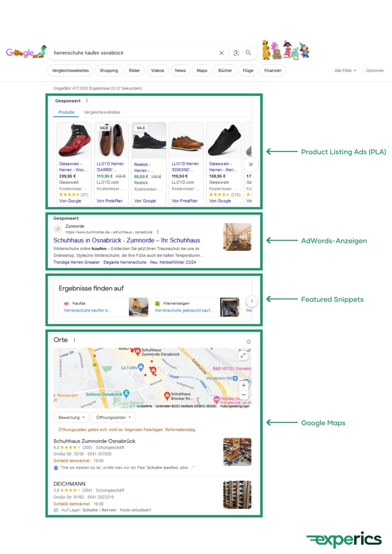
Task: Open red Giesswein boot product image
Action: pos(74,140)
